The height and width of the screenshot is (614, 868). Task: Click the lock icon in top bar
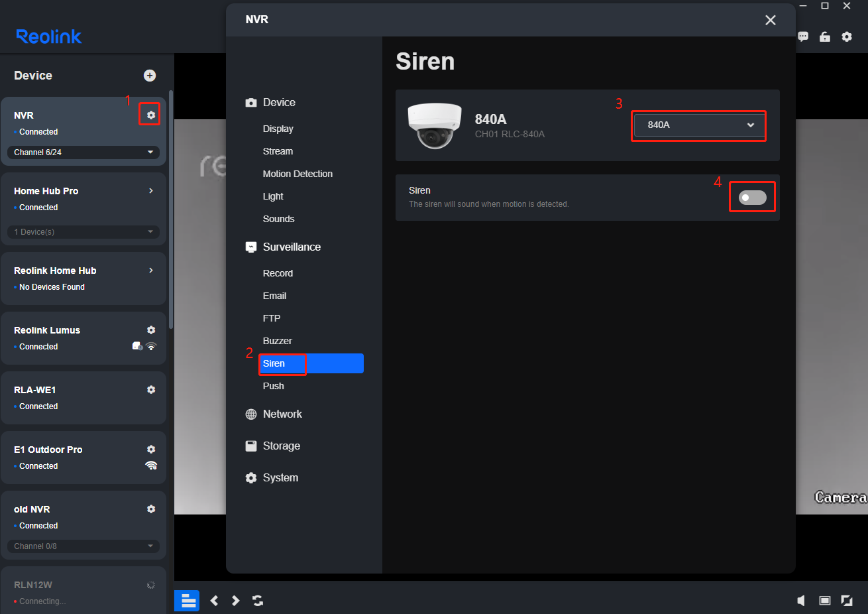click(x=825, y=36)
